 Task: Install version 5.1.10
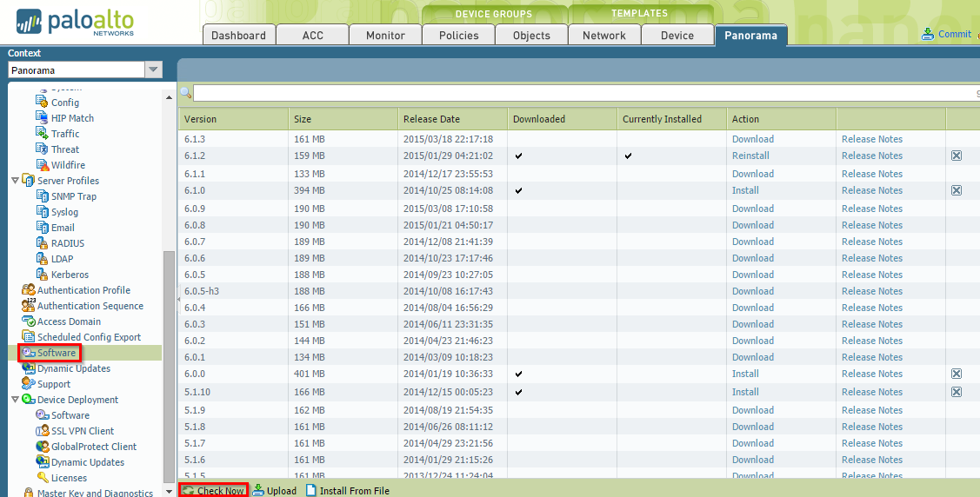click(745, 392)
